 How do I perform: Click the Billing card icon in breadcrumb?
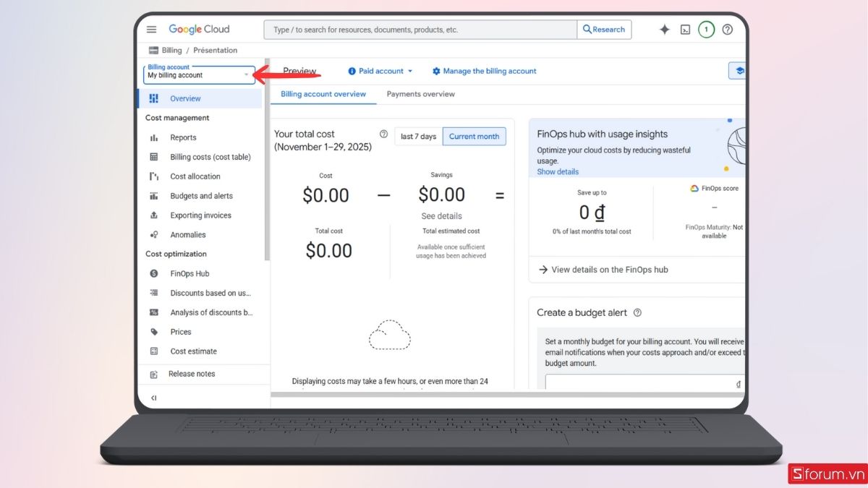153,51
